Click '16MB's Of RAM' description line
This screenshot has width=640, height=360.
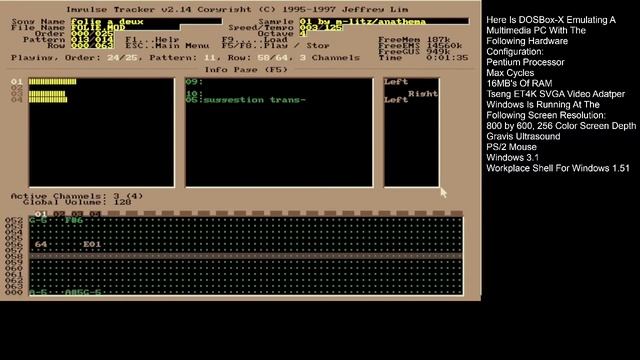point(519,83)
